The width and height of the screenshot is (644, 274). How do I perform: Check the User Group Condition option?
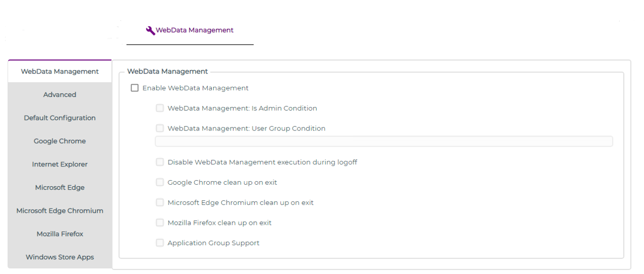pyautogui.click(x=160, y=129)
